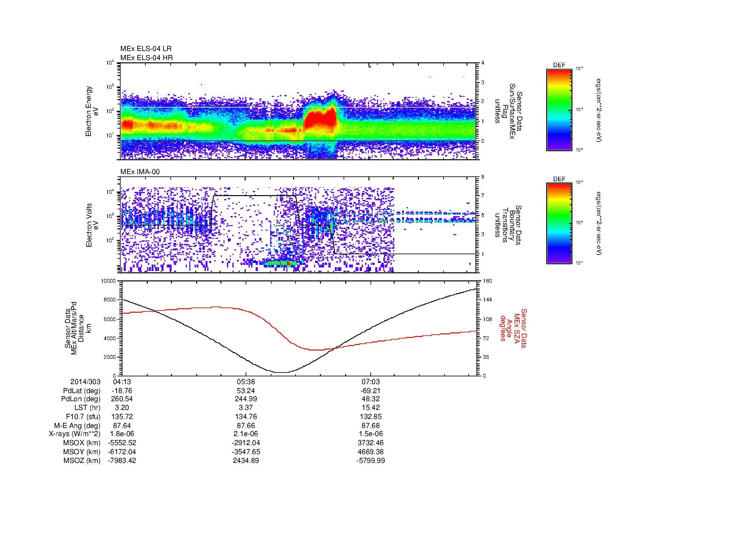This screenshot has height=534, width=756.
Task: Click the 'M-E Ang (deg)' row label
Action: coord(77,425)
